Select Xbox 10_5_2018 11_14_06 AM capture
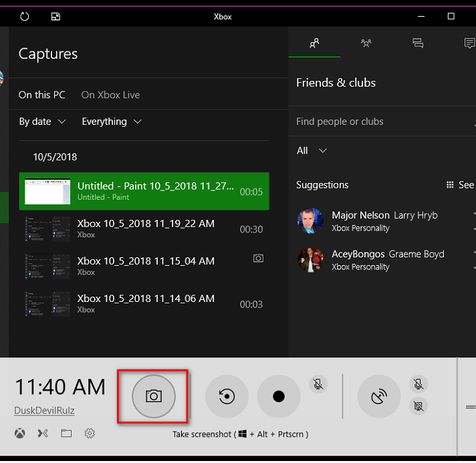This screenshot has width=476, height=463. (144, 304)
